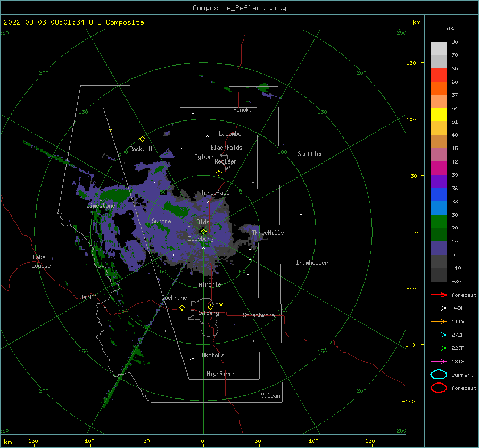Click the green echo patch west of Olds

tap(177, 209)
